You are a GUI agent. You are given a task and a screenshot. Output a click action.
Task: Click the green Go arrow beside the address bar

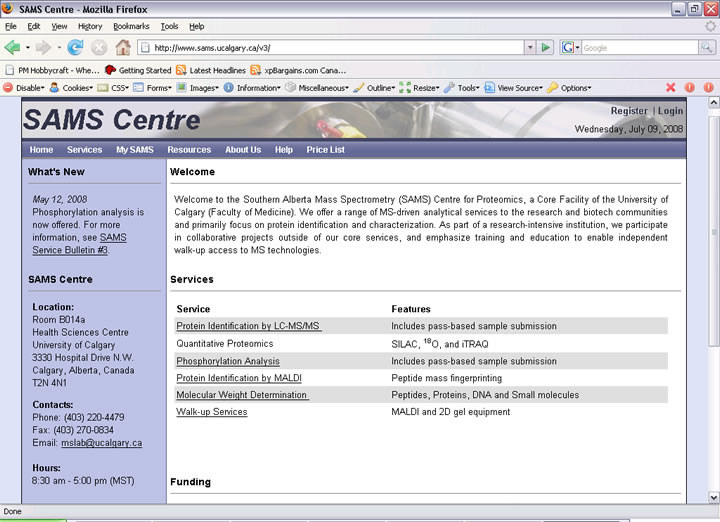point(546,47)
